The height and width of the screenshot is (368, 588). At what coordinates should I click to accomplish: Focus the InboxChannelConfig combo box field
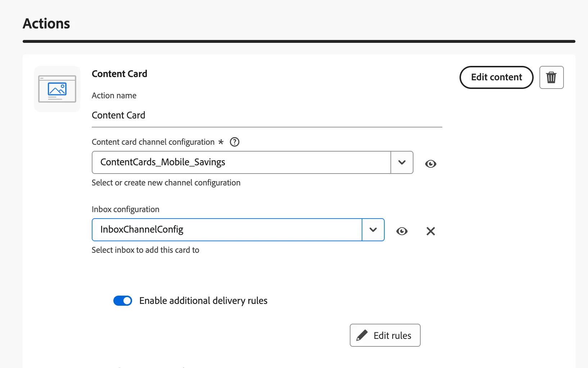[x=227, y=230]
